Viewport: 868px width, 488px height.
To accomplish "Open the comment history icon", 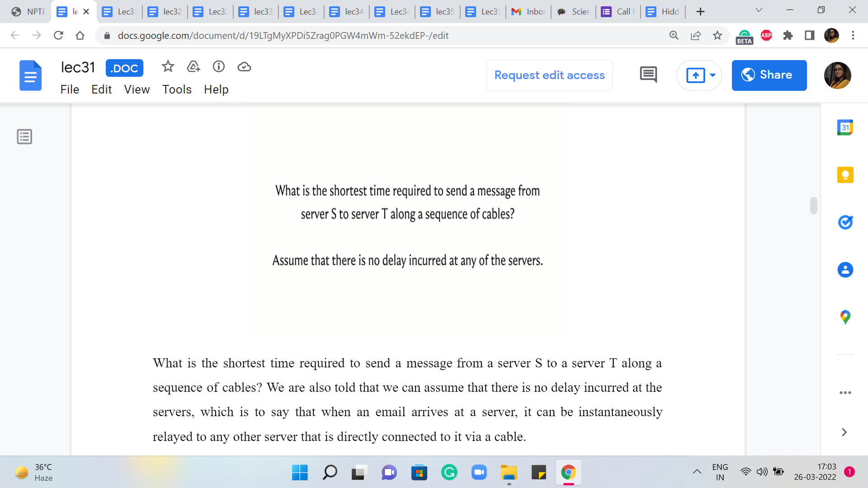I will click(648, 75).
